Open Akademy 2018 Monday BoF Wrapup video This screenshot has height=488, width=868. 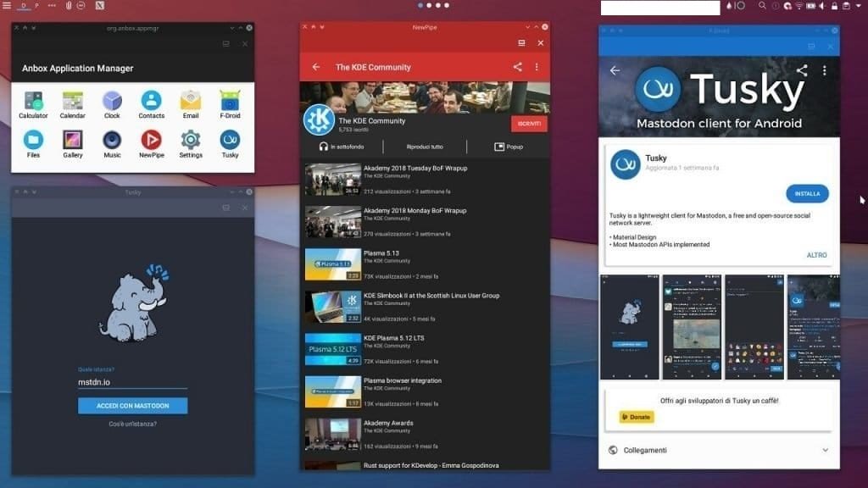click(x=426, y=222)
